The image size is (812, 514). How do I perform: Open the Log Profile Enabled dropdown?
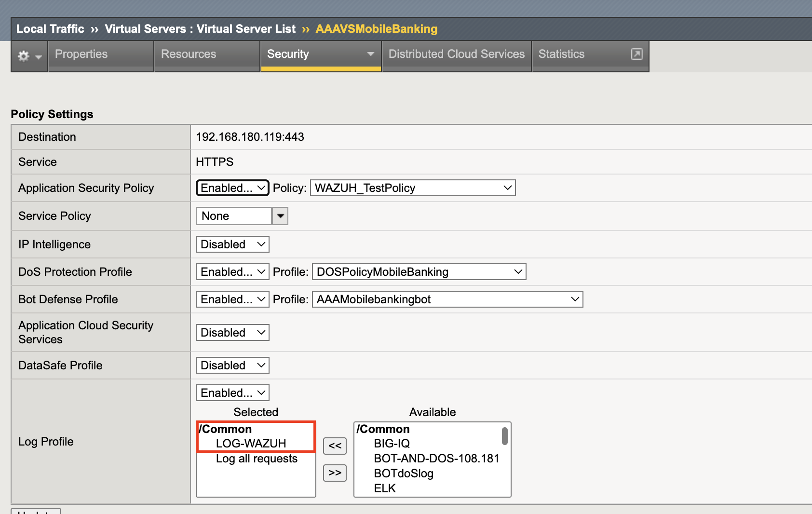coord(232,392)
